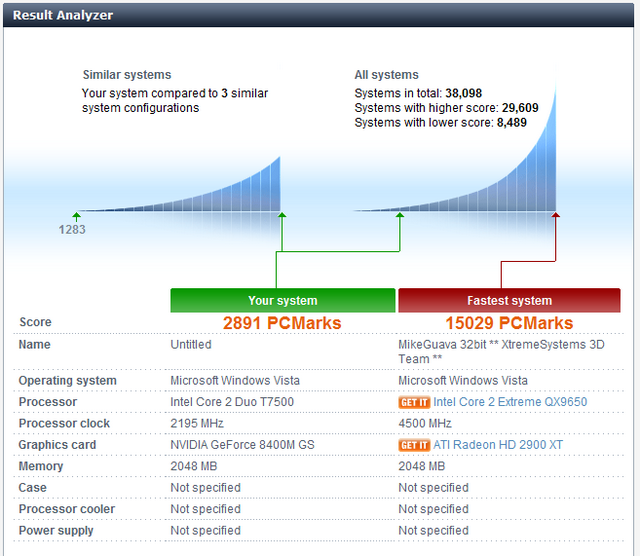The image size is (640, 556).
Task: Click the Systems with higher score: 29,609 line
Action: tap(446, 108)
